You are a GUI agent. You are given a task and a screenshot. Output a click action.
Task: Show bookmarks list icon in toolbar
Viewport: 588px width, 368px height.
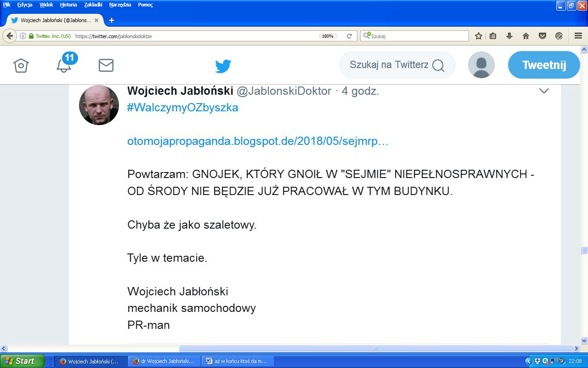pos(493,36)
